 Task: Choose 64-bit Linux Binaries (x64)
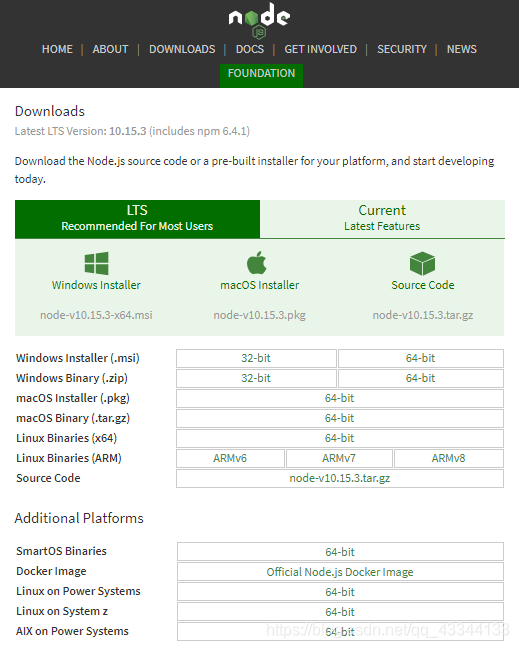pos(340,438)
